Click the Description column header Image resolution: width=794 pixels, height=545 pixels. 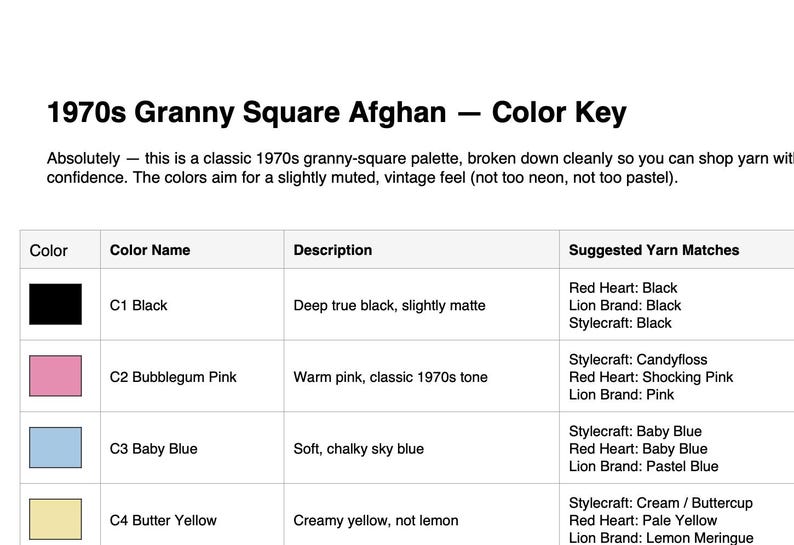coord(333,250)
